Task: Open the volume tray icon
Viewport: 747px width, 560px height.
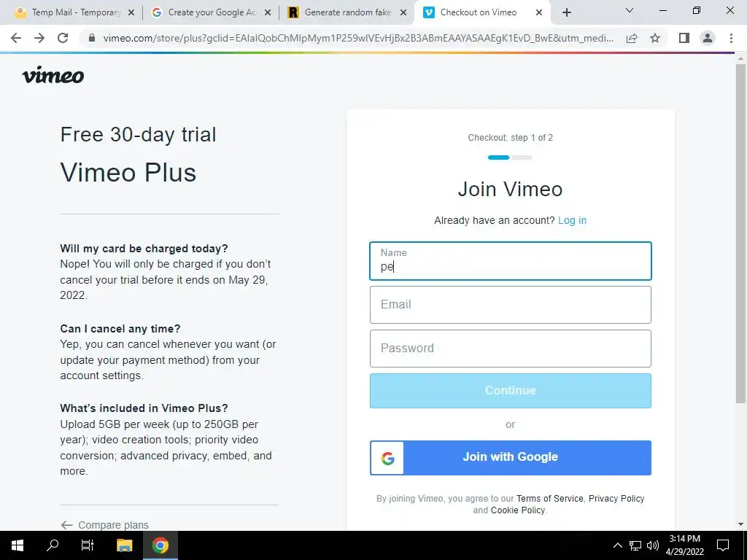Action: (x=653, y=545)
